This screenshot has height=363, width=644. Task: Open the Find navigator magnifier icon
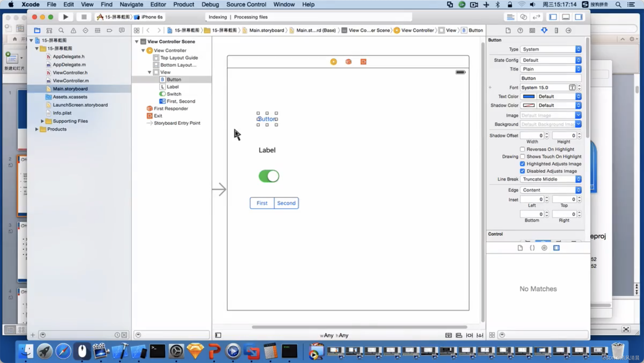[61, 30]
